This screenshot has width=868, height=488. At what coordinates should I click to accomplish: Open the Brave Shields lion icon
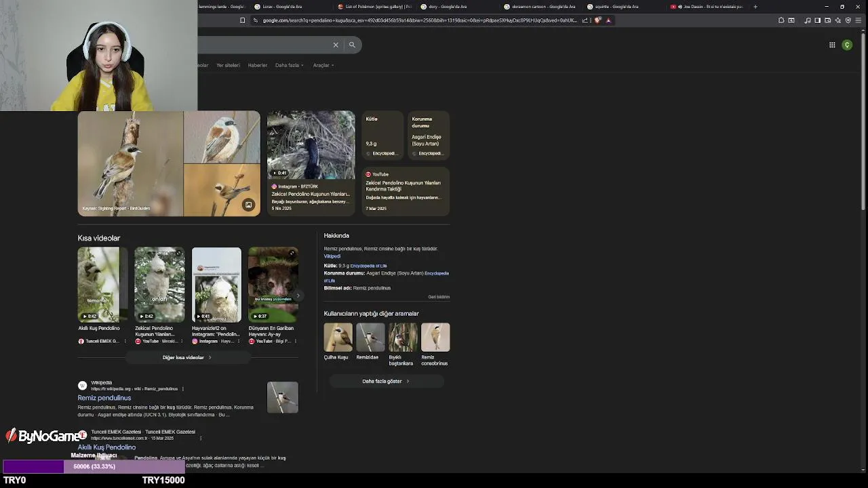click(x=597, y=20)
